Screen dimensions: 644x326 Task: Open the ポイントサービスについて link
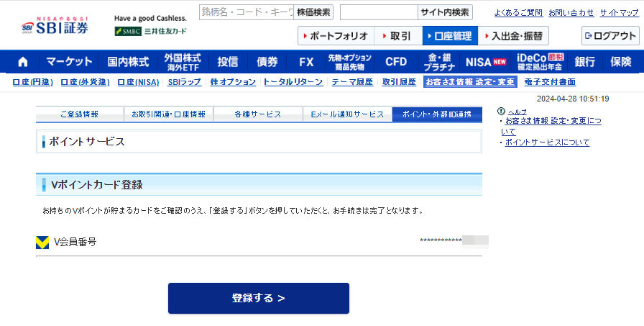click(547, 142)
